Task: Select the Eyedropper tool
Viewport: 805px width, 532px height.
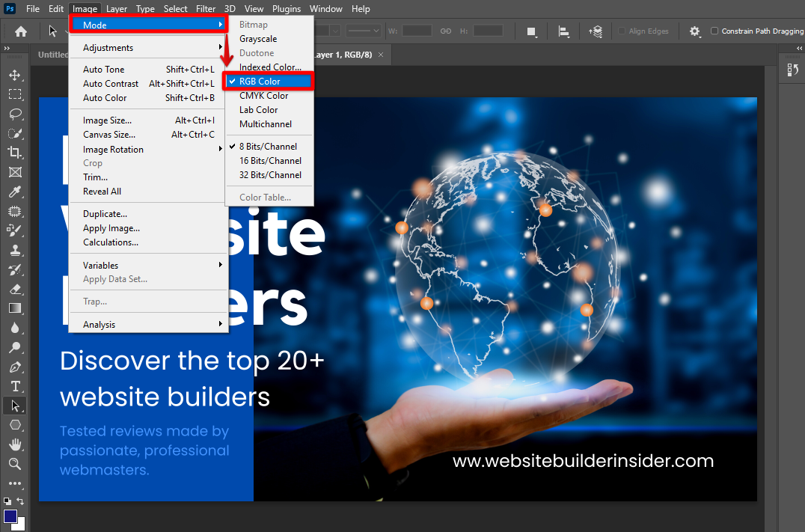Action: (14, 192)
